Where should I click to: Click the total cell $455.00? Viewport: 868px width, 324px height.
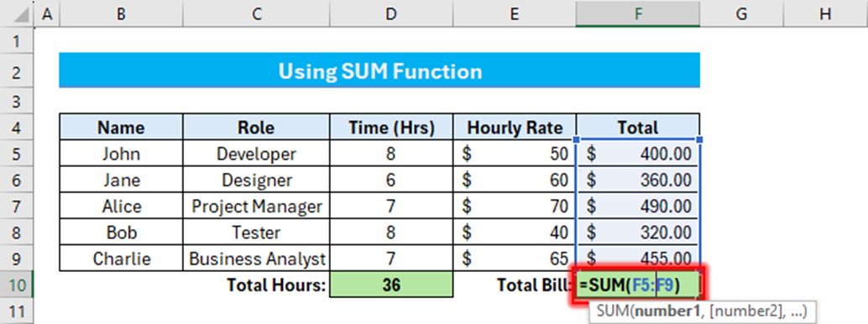coord(638,259)
